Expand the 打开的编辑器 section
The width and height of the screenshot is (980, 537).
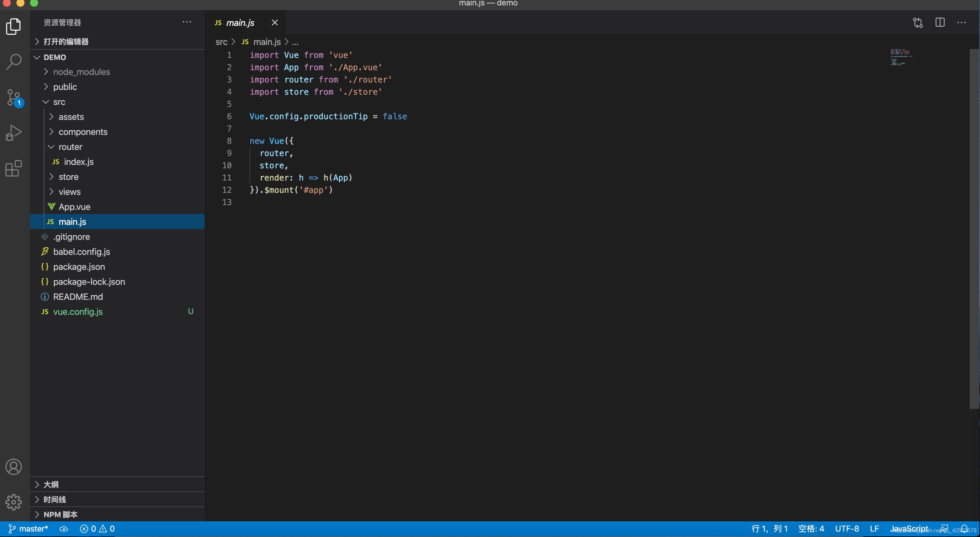point(117,42)
